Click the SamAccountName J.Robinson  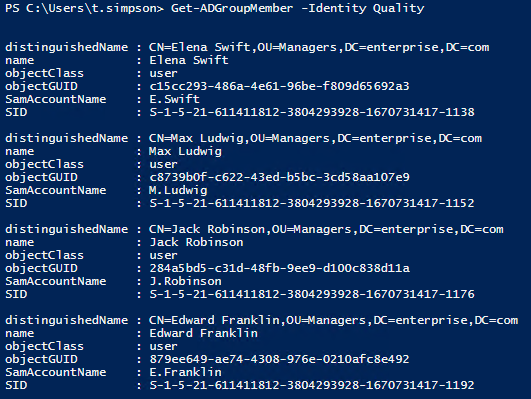(185, 281)
